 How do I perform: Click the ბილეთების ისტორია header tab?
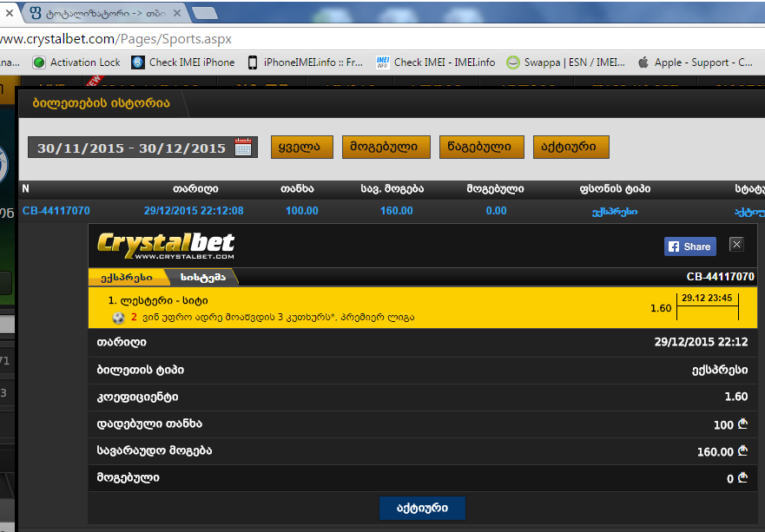point(101,103)
